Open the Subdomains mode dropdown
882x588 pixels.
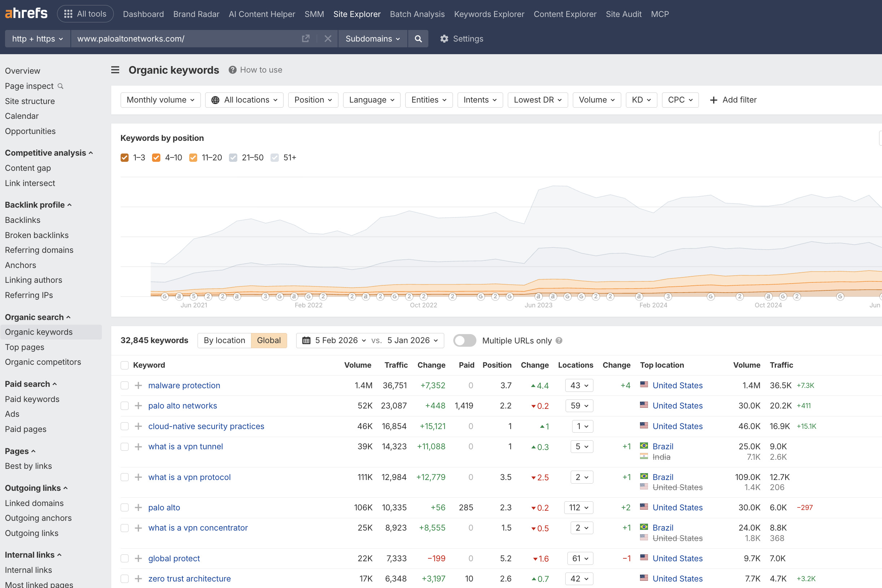372,39
